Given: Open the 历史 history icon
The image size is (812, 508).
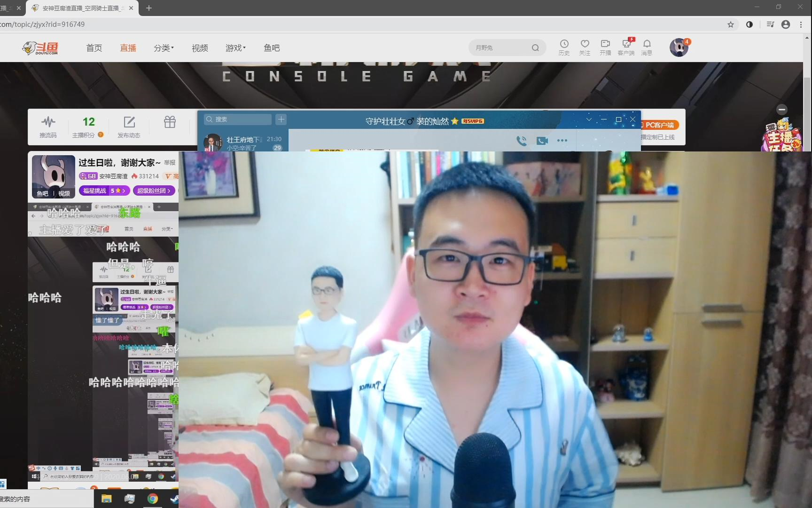Looking at the screenshot, I should point(564,47).
